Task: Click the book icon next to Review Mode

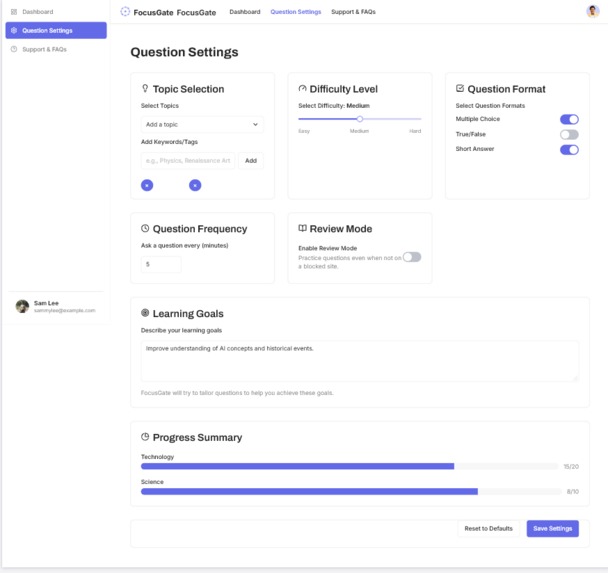Action: [302, 228]
